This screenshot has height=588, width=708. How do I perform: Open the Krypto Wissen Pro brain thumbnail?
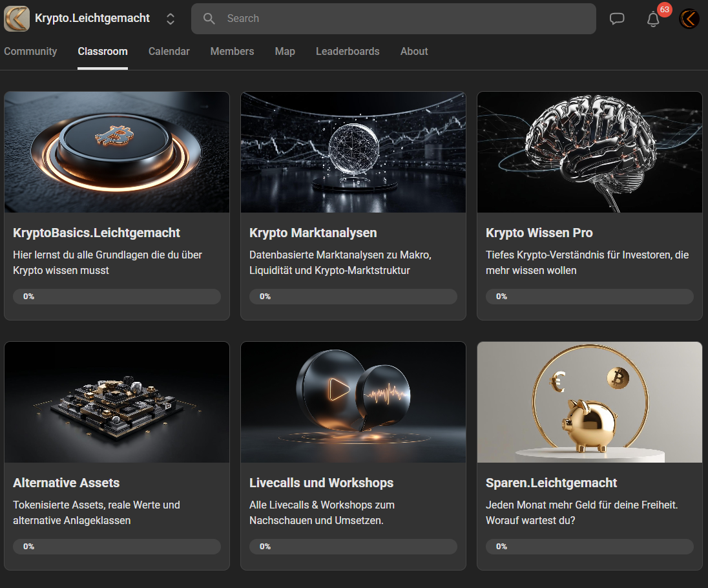[x=590, y=152]
